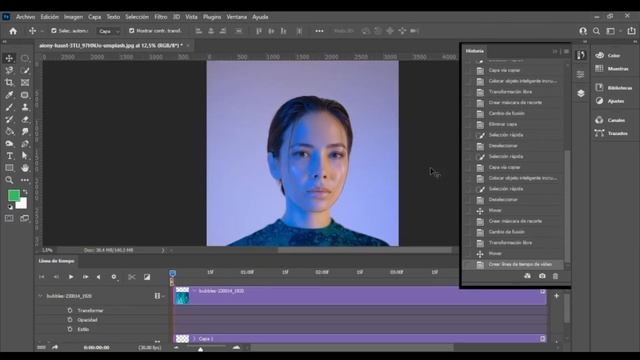
Task: Select the Frame tool
Action: tap(25, 83)
